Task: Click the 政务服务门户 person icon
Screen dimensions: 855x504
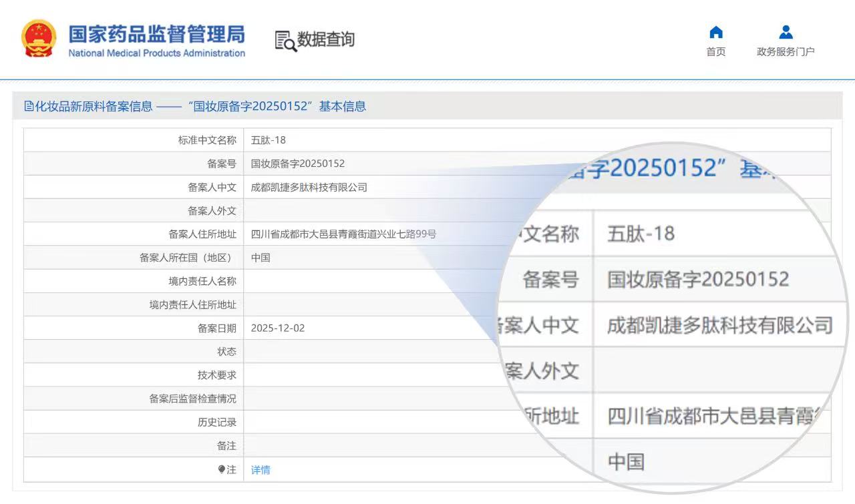Action: click(x=786, y=32)
